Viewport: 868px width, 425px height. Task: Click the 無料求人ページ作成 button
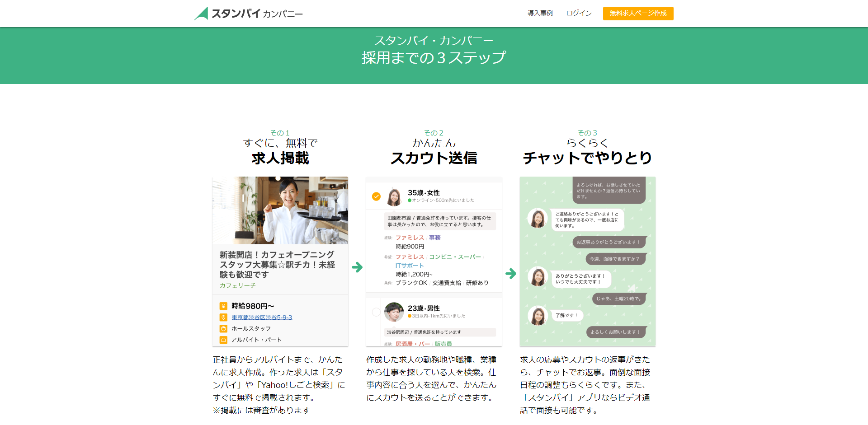click(x=638, y=14)
